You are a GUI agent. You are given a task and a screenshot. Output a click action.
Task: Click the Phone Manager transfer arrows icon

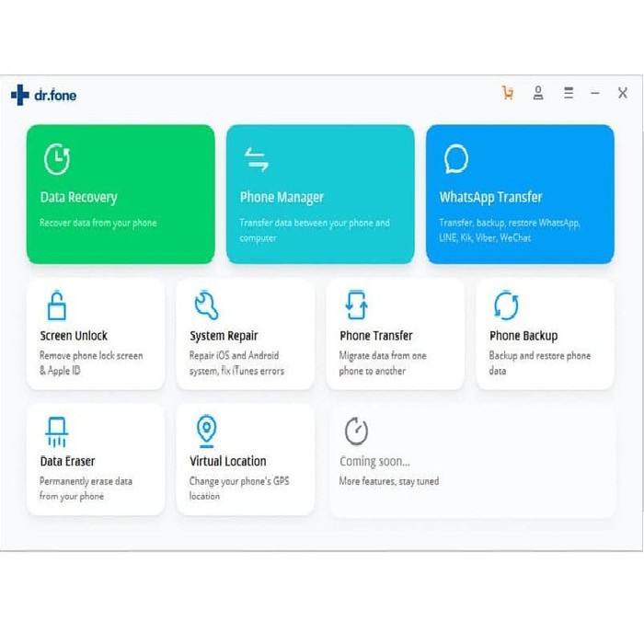click(x=257, y=159)
